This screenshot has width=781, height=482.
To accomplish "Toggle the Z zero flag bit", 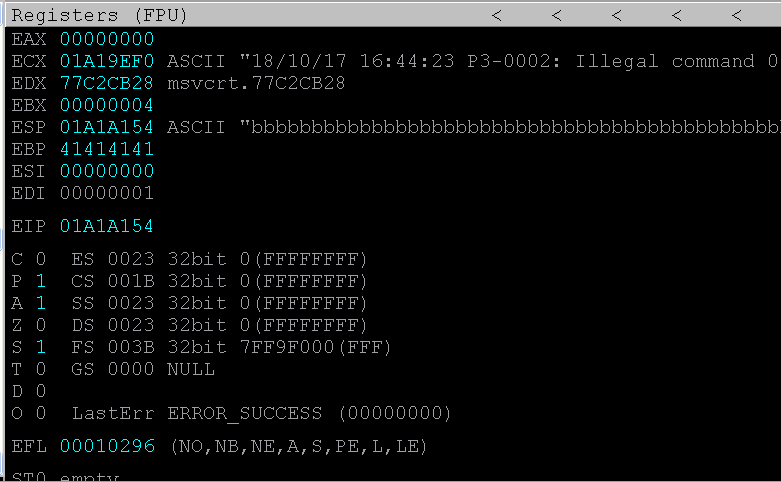I will 41,325.
